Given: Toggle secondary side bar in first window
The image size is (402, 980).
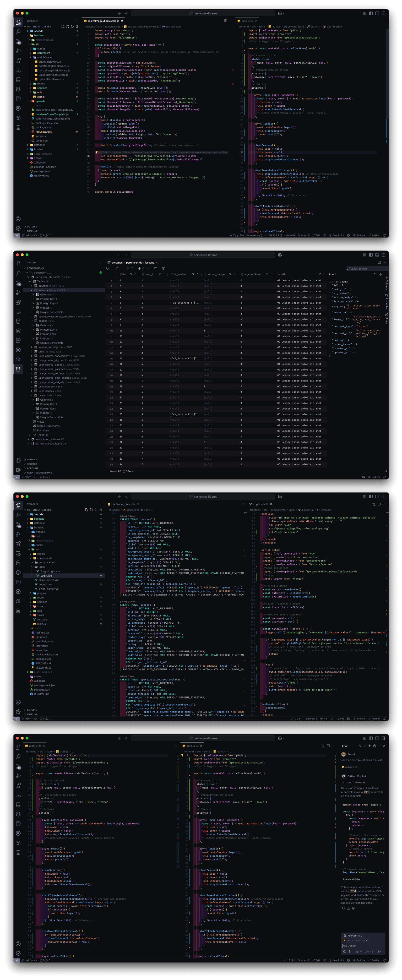Looking at the screenshot, I should pos(383,13).
